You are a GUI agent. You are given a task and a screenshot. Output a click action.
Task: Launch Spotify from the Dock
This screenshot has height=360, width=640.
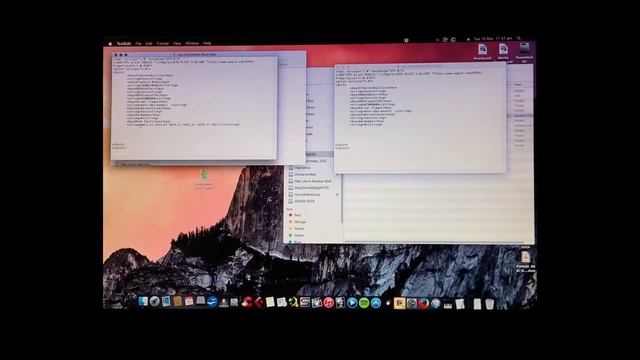tap(364, 302)
